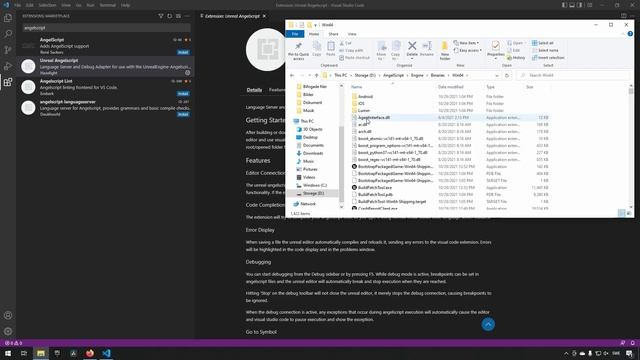The image size is (640, 360).
Task: Go up one folder level in File Explorer
Action: pyautogui.click(x=316, y=76)
